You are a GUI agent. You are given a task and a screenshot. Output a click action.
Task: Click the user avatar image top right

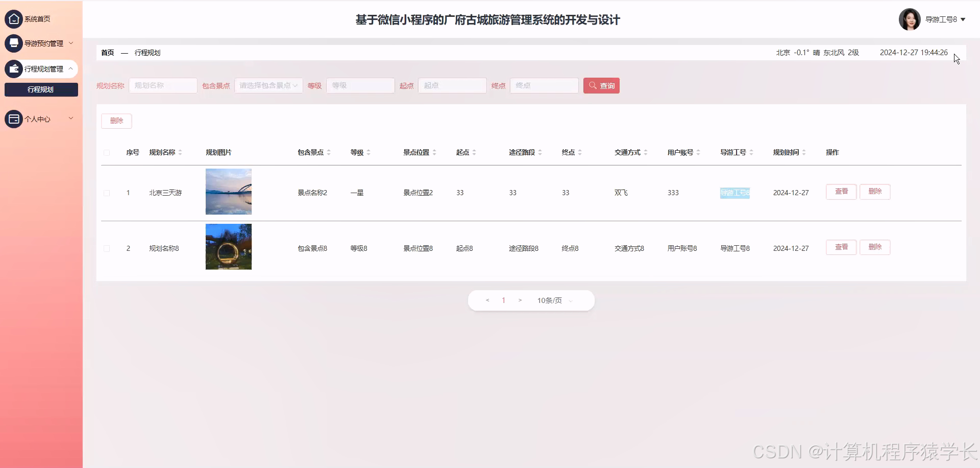910,19
